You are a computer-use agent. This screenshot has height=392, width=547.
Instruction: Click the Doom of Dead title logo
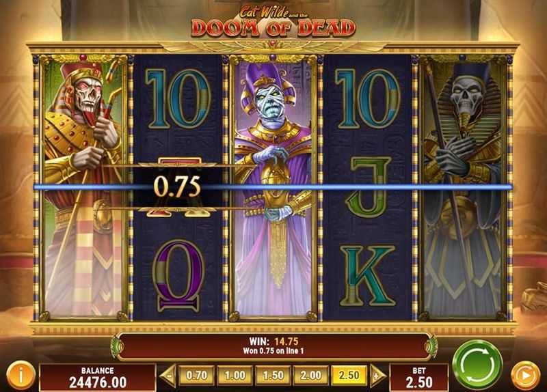tap(273, 23)
